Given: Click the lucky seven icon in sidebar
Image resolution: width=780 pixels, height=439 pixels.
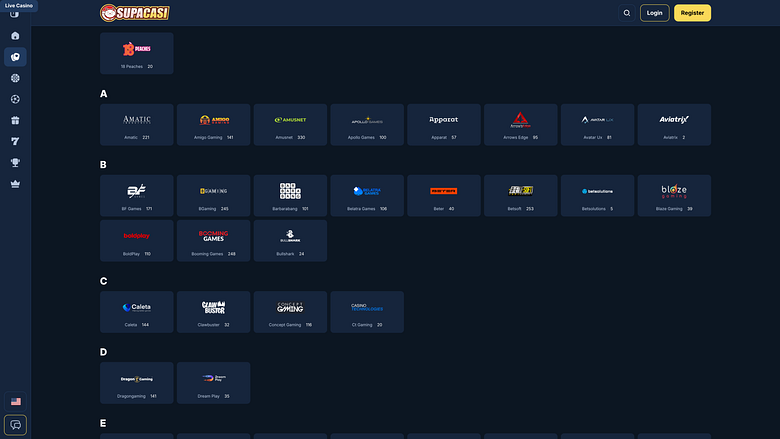Looking at the screenshot, I should [x=15, y=142].
